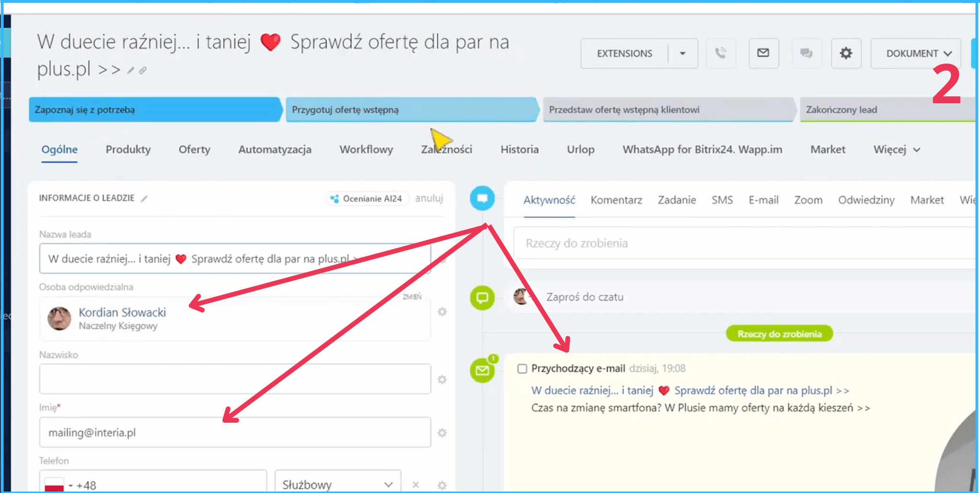The height and width of the screenshot is (493, 980).
Task: Open the envelope email icon in header
Action: [763, 53]
